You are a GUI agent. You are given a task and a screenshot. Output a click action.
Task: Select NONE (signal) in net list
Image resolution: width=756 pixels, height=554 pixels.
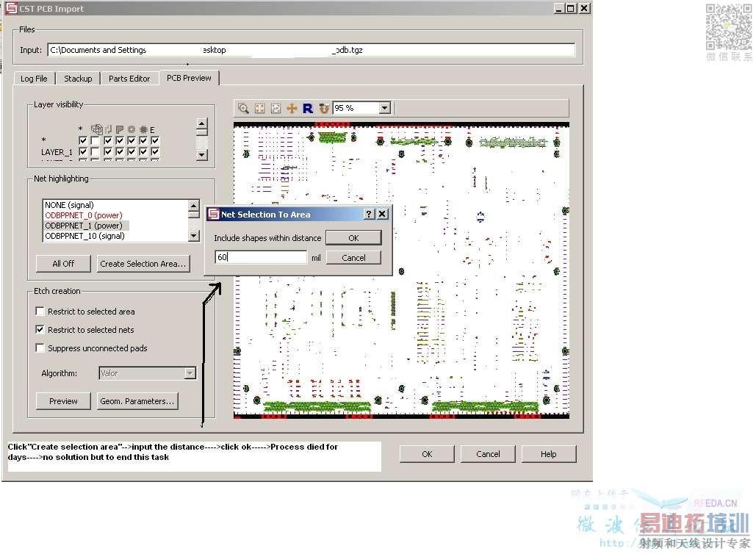click(116, 205)
